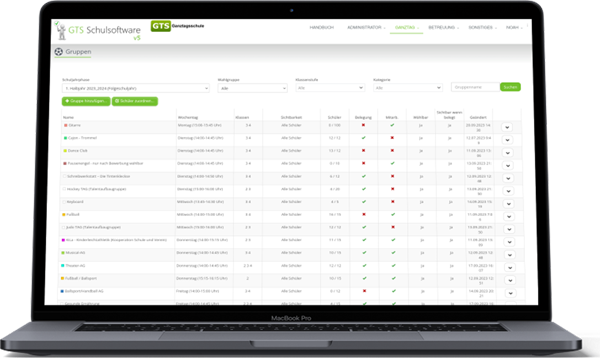Open the ADMINISTRATOR menu
Screen dimensions: 600x360
[366, 28]
